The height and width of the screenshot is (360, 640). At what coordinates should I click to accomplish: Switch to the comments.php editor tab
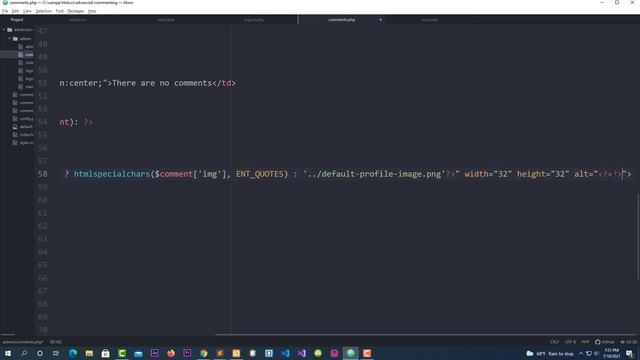tap(341, 20)
